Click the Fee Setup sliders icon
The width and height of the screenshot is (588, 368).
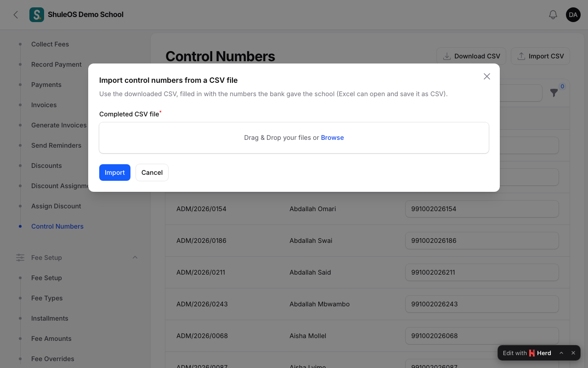pos(20,258)
